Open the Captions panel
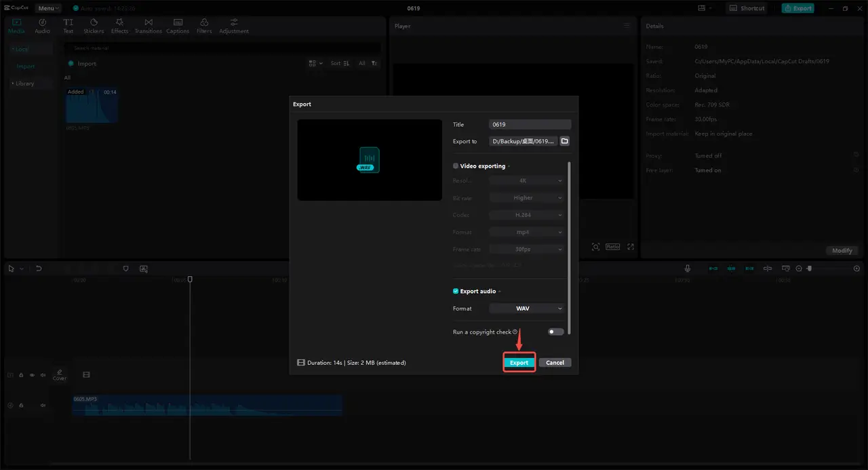Image resolution: width=868 pixels, height=470 pixels. click(x=178, y=26)
